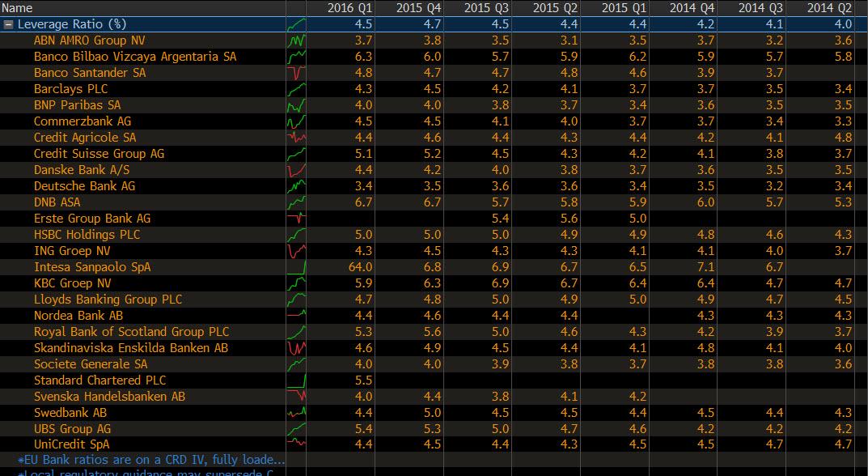Open Societe Generale SA sparkline chart
The image size is (868, 476).
296,364
